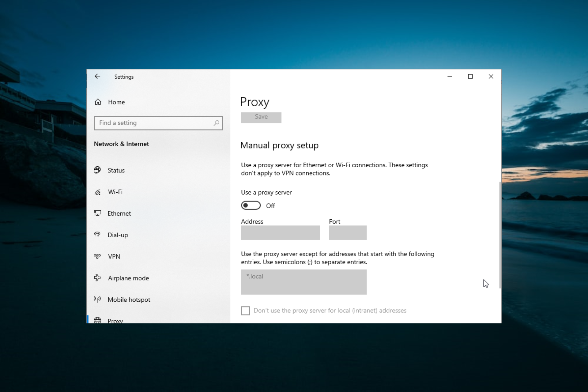Check Don't use proxy for local addresses
Screen dimensions: 588x392
pyautogui.click(x=245, y=311)
